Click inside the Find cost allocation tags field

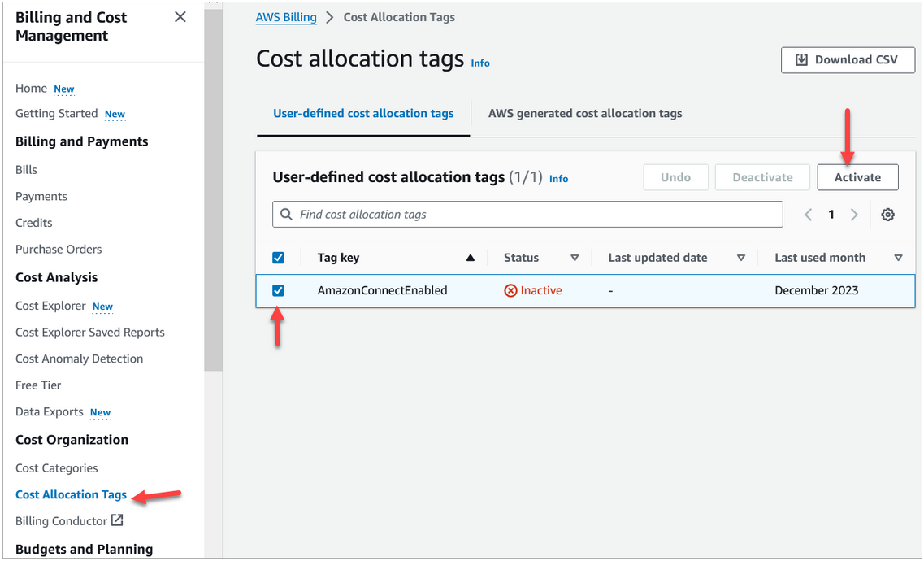(x=488, y=214)
